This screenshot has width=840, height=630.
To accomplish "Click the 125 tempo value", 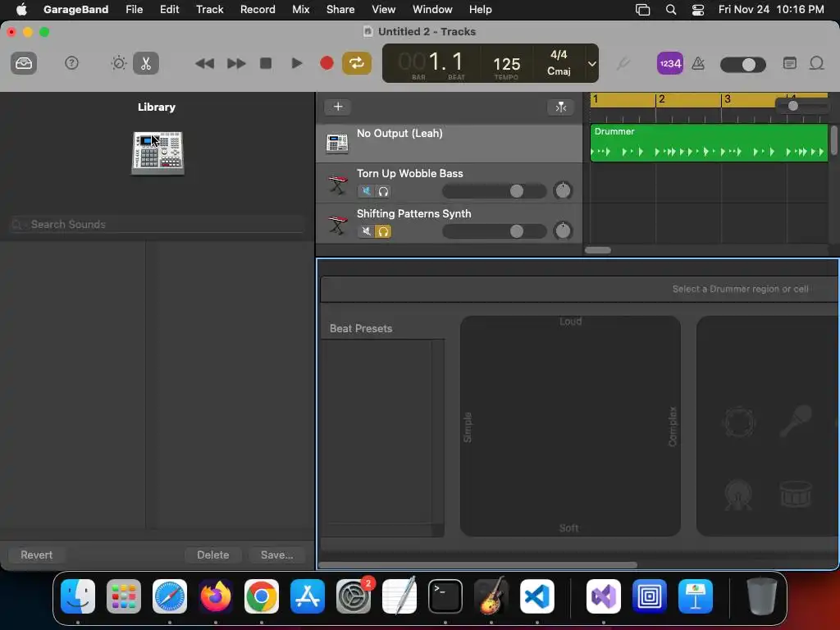I will coord(506,64).
